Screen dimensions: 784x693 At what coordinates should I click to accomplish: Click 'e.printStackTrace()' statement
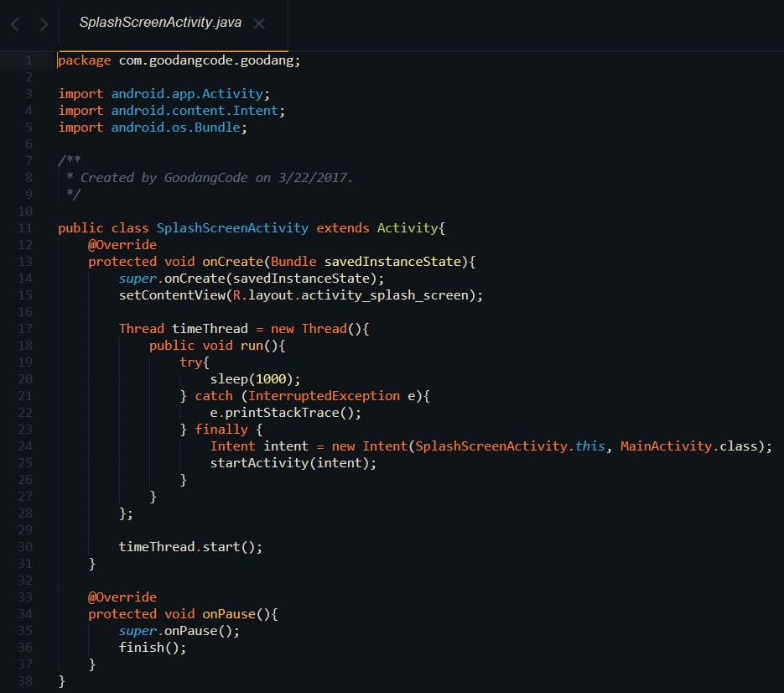click(285, 413)
